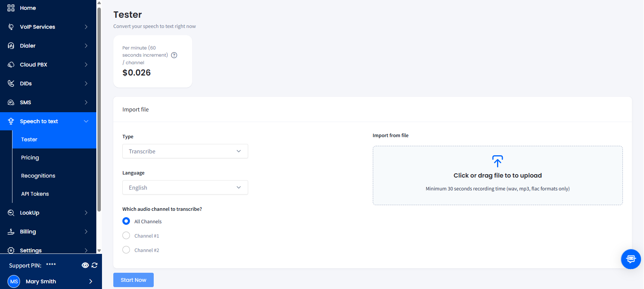644x289 pixels.
Task: Open the Mary Smith account chevron
Action: point(91,281)
